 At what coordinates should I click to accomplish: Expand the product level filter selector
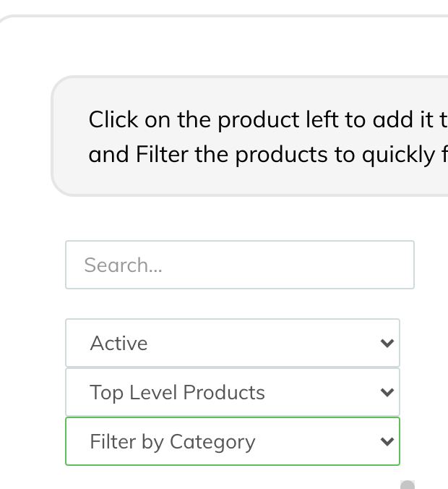pyautogui.click(x=232, y=392)
